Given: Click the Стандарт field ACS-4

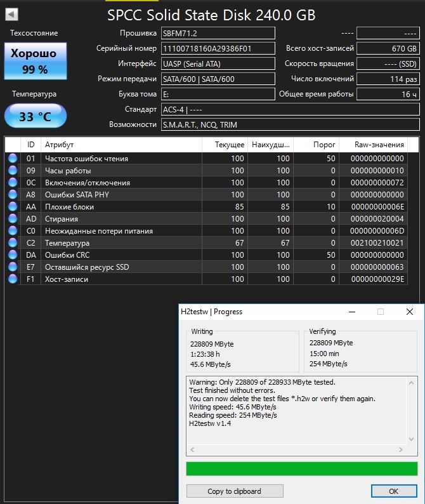Looking at the screenshot, I should tap(291, 109).
